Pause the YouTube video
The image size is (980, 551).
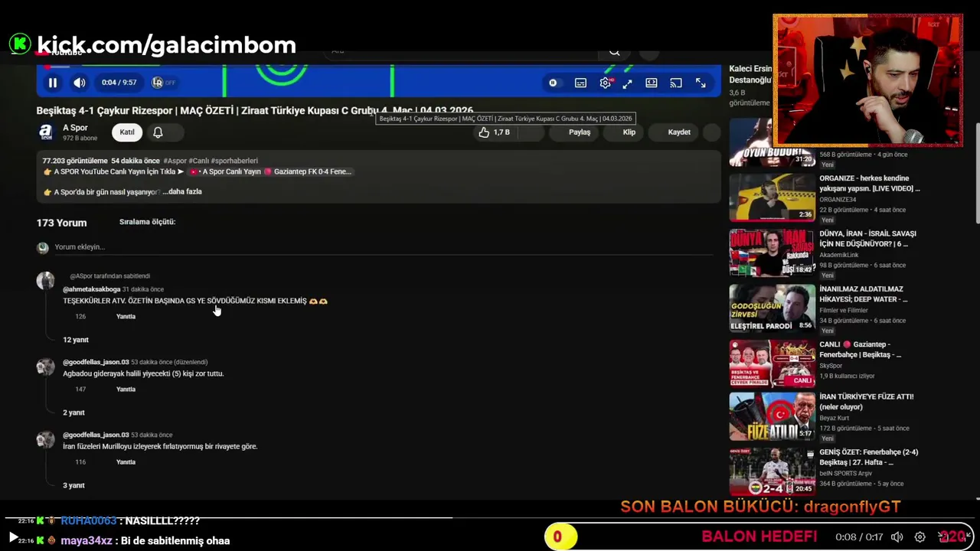click(x=53, y=83)
